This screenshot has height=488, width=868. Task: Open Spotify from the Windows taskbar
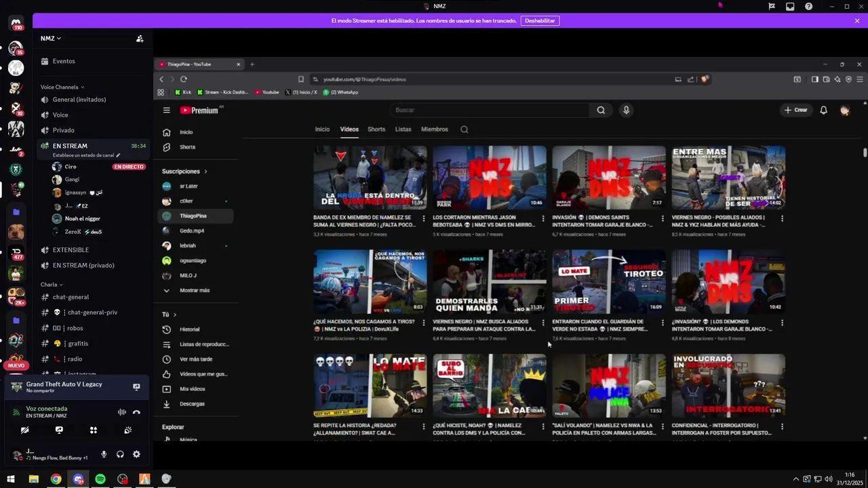(100, 479)
